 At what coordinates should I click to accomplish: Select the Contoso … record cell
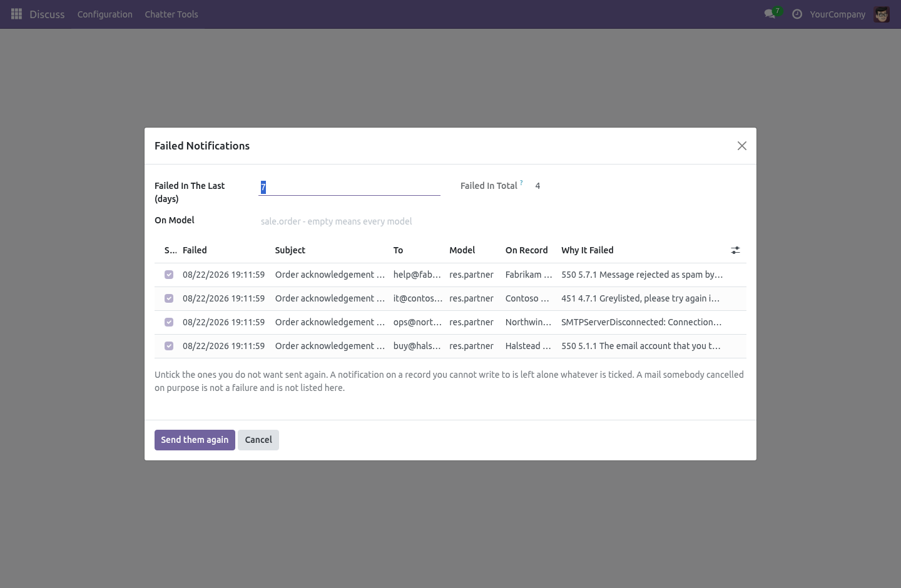point(527,298)
